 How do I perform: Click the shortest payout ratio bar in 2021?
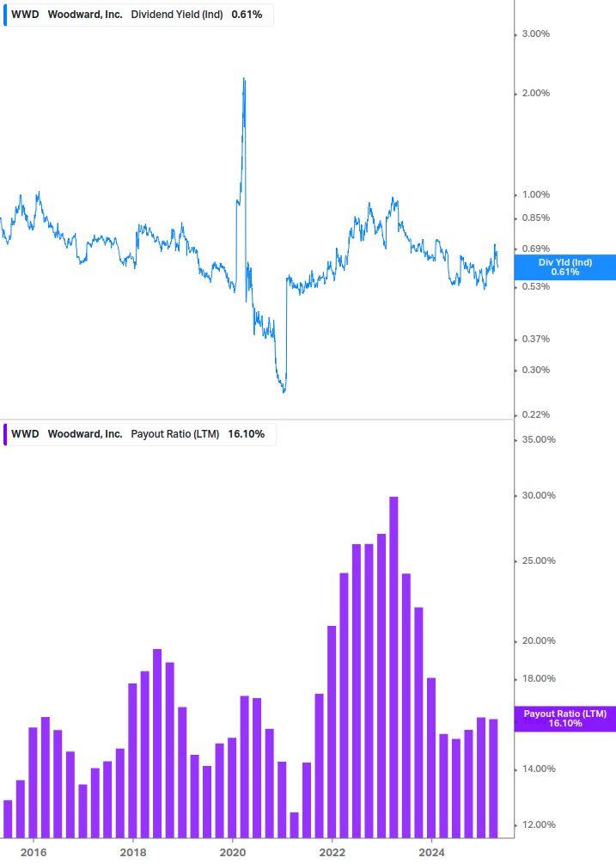click(295, 824)
